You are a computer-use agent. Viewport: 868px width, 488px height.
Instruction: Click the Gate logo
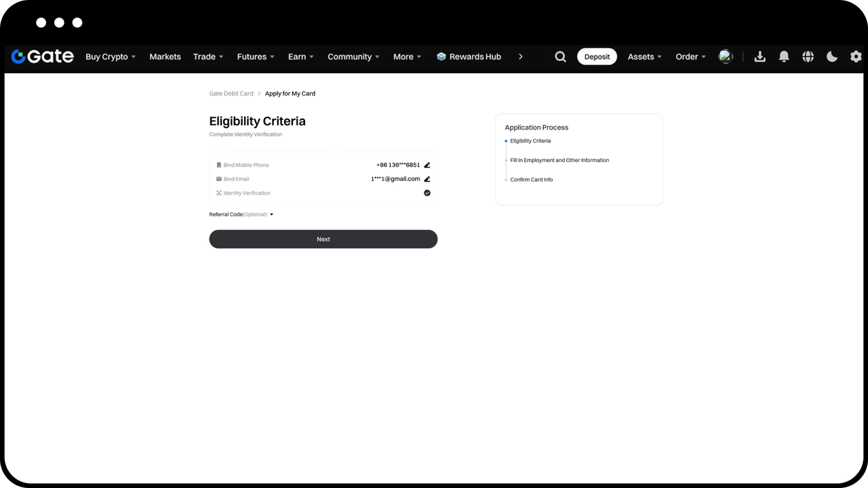tap(43, 56)
